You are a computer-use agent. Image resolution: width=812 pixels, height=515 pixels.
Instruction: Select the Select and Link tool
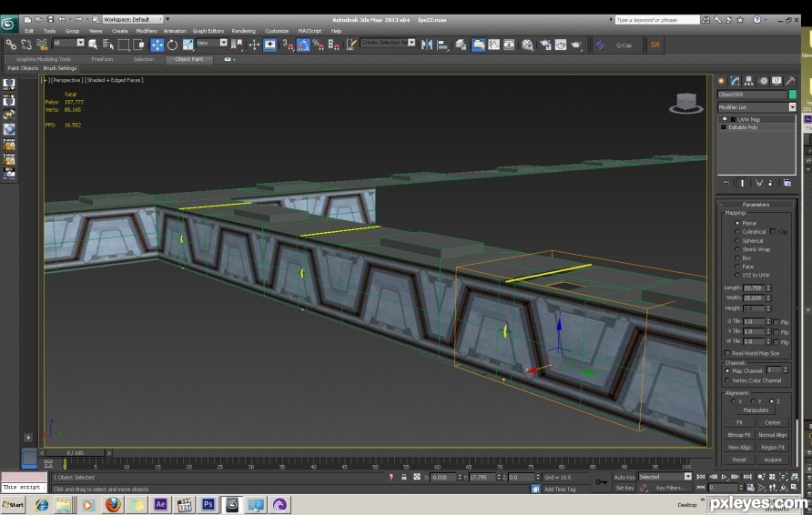pos(11,45)
